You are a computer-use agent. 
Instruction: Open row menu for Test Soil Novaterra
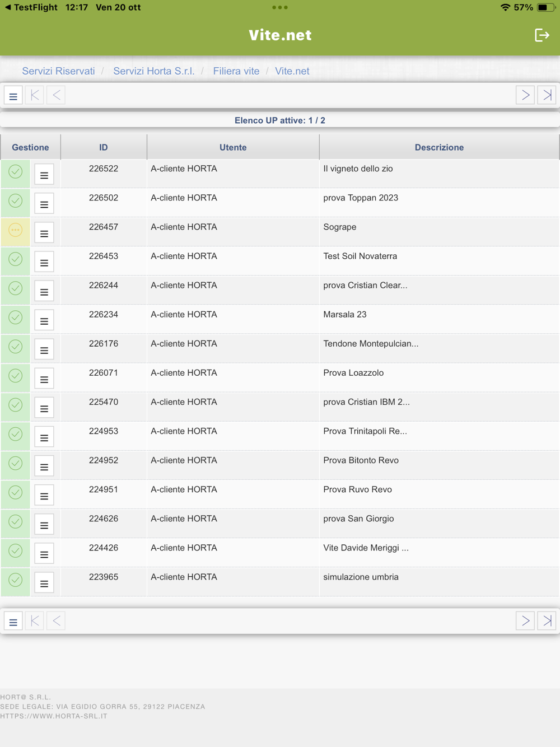click(x=44, y=262)
